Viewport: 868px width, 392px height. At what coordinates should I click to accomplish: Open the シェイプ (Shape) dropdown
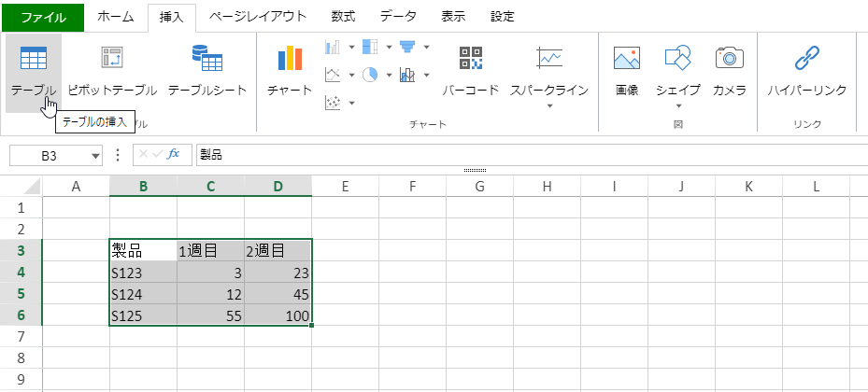pyautogui.click(x=678, y=105)
